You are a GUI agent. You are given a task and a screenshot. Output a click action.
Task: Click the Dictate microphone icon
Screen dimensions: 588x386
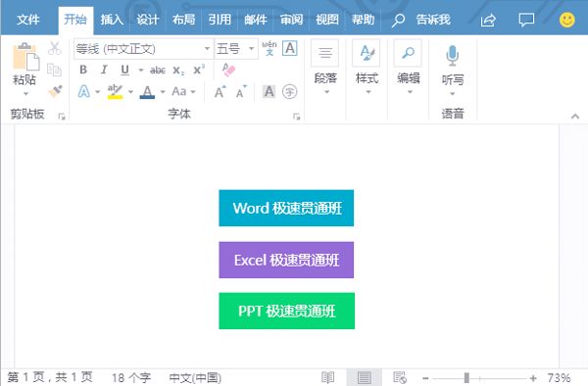[452, 56]
